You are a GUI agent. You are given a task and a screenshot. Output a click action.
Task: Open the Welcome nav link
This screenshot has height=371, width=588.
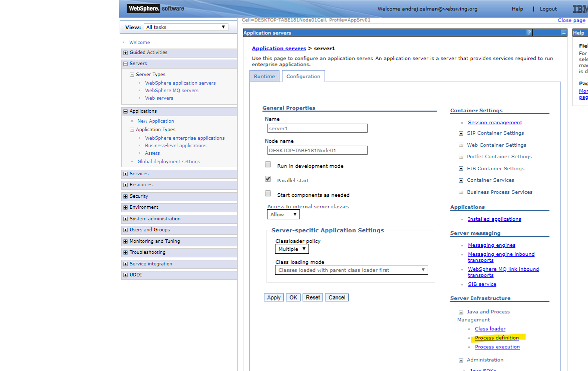click(140, 43)
